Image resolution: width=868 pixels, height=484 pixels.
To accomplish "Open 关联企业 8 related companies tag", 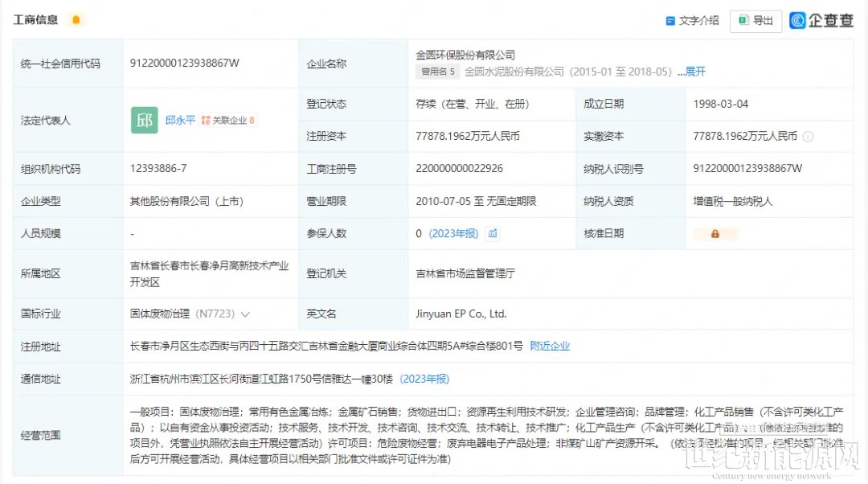I will click(x=227, y=120).
